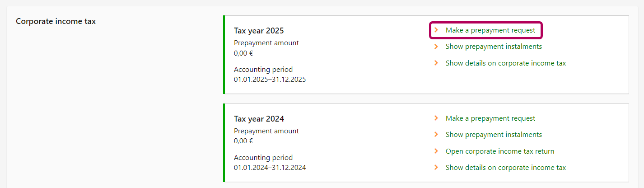Image resolution: width=644 pixels, height=188 pixels.
Task: Click the accounting period 01.01.2025–31.12.2025 text
Action: 270,80
